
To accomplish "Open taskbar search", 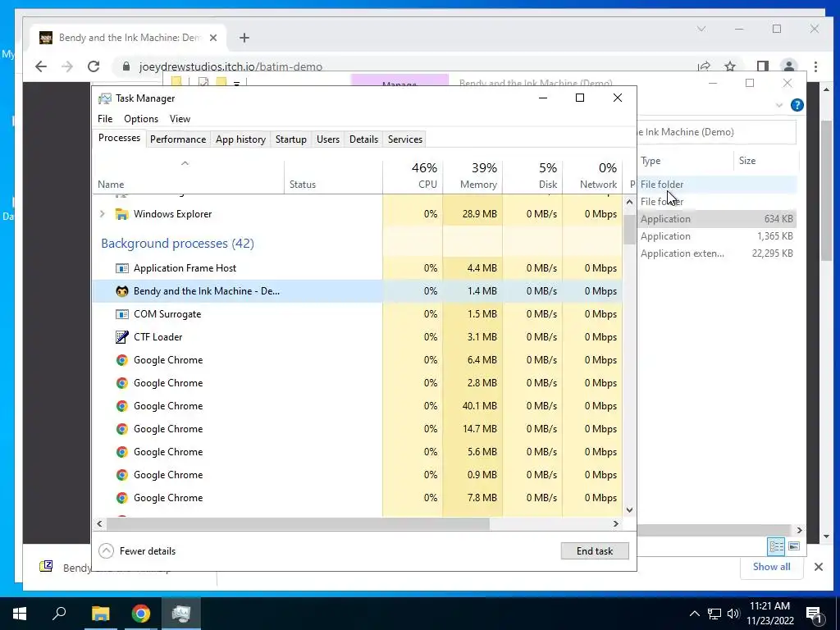I will (x=59, y=614).
